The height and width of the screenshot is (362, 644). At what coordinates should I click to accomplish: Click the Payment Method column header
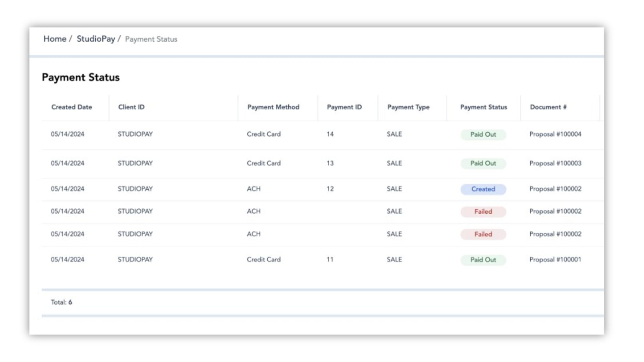click(273, 107)
